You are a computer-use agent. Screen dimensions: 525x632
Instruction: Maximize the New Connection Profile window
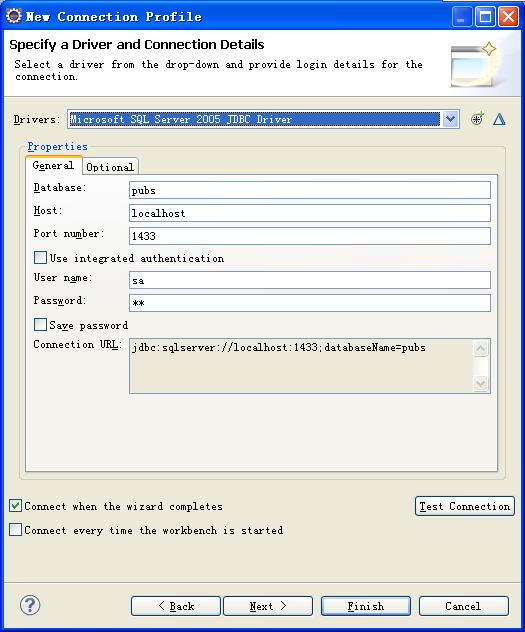point(485,17)
